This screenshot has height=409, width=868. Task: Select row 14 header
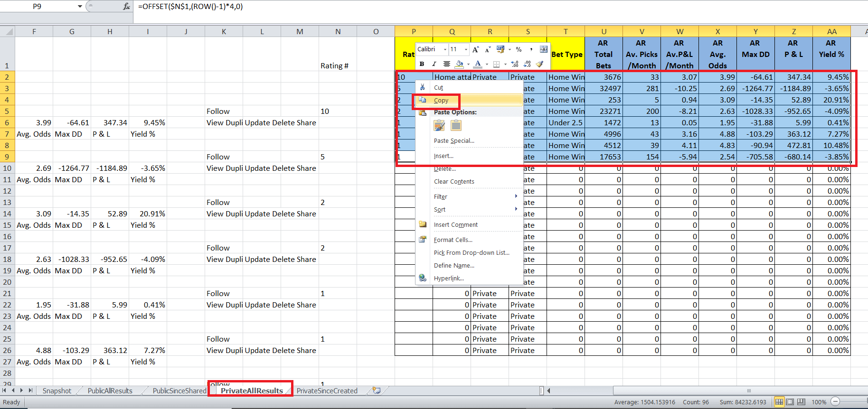click(7, 214)
